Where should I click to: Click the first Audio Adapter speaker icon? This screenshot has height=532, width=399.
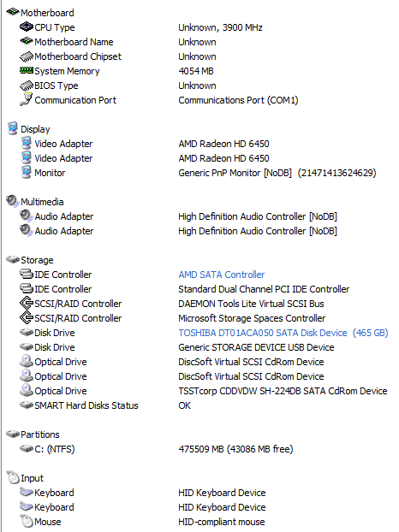coord(27,216)
